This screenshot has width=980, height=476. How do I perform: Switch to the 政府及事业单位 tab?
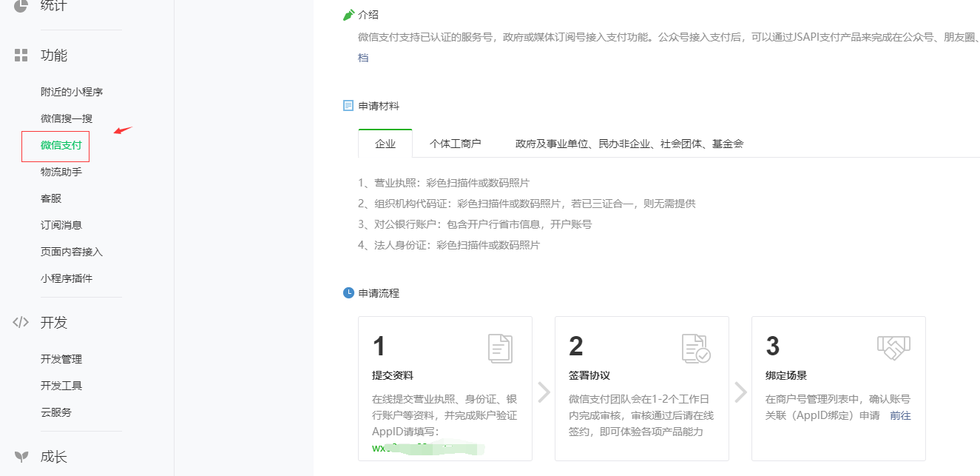tap(629, 144)
